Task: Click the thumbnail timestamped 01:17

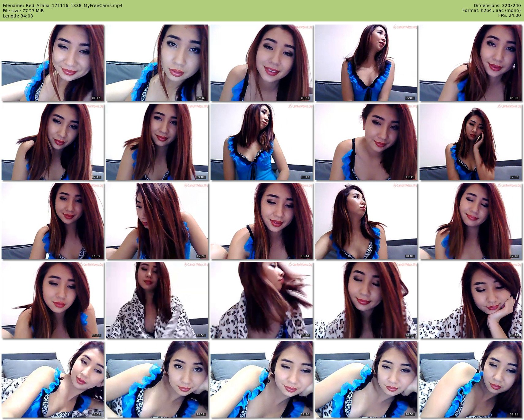Action: point(52,63)
